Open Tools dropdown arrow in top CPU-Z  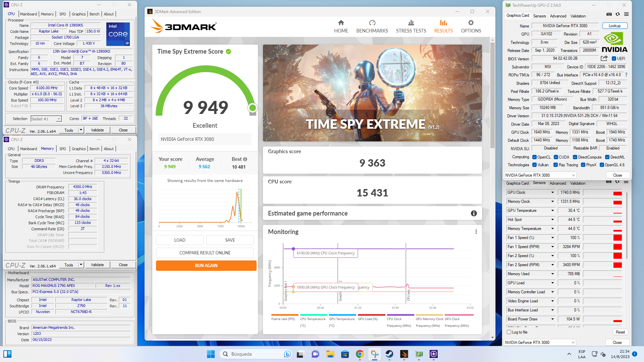pyautogui.click(x=81, y=130)
